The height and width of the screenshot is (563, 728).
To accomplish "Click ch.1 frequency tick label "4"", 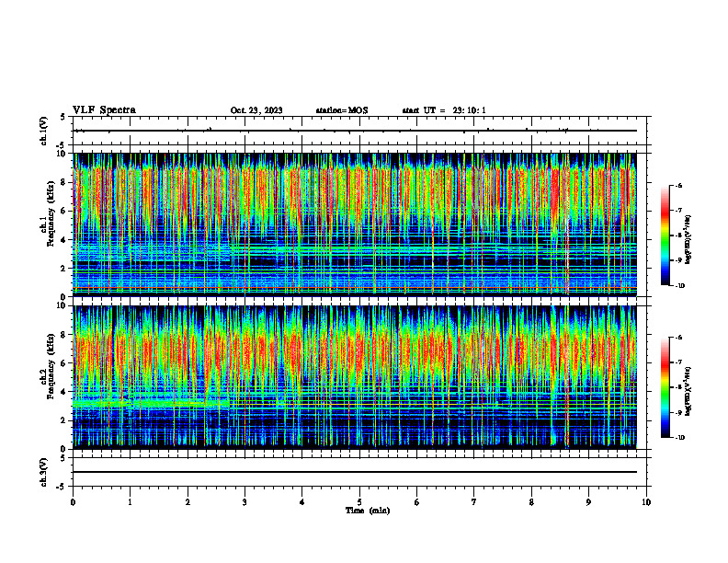I will coord(63,240).
